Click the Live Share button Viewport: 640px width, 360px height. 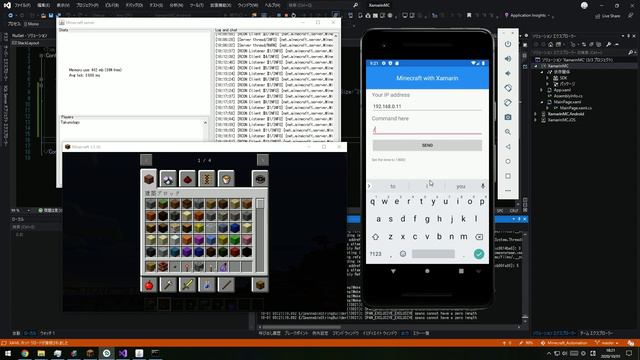point(608,16)
